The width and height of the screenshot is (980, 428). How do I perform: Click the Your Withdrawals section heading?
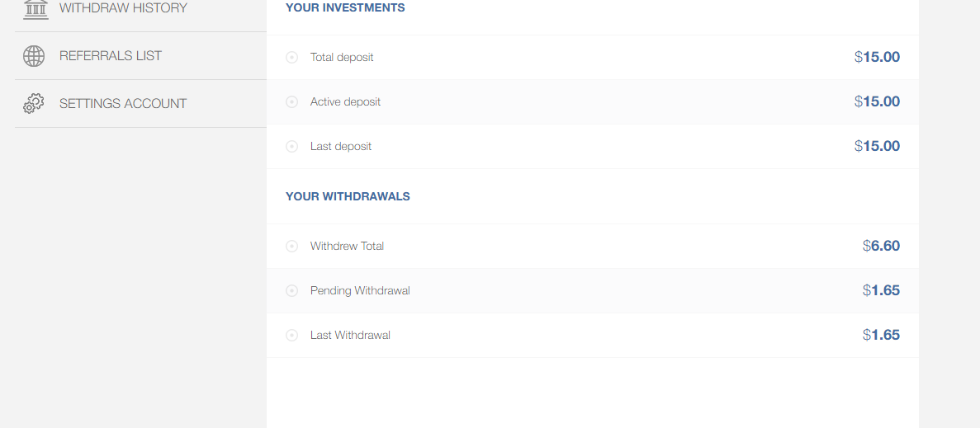click(x=348, y=197)
